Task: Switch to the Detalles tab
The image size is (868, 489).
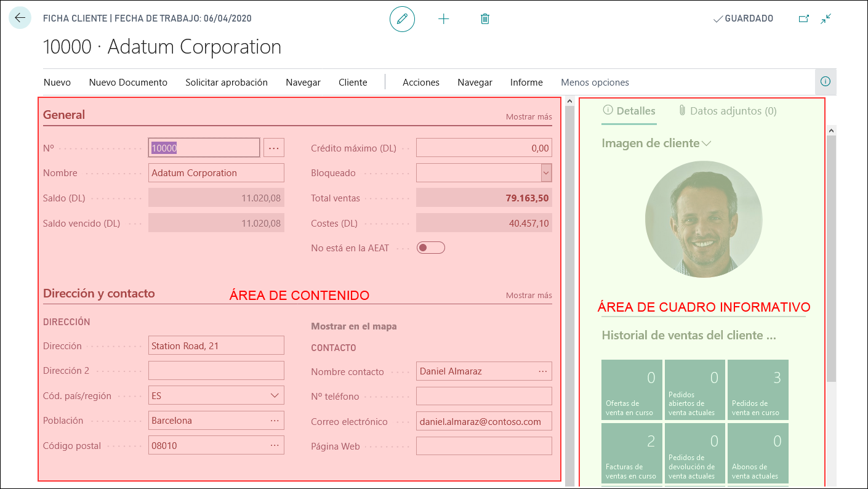Action: pyautogui.click(x=629, y=111)
